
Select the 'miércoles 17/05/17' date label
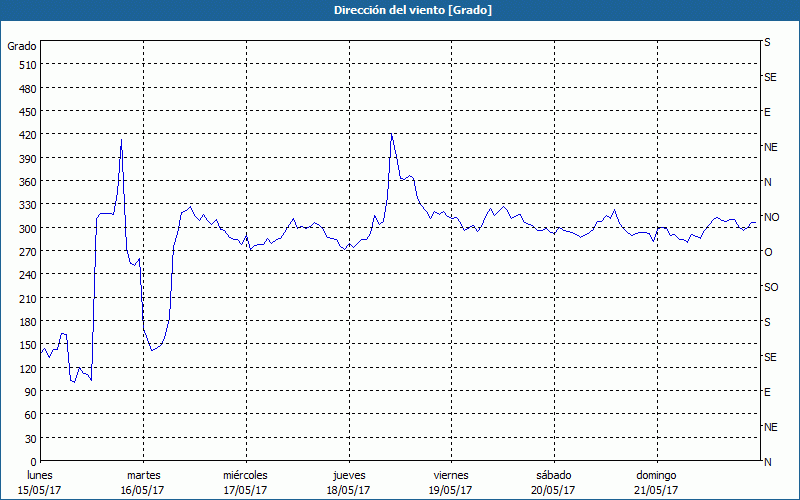click(x=245, y=482)
